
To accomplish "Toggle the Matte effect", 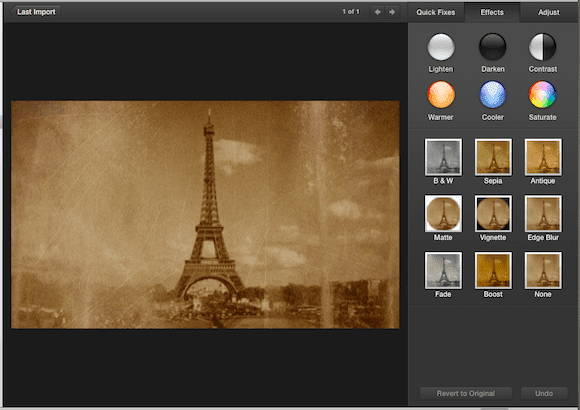I will tap(443, 214).
